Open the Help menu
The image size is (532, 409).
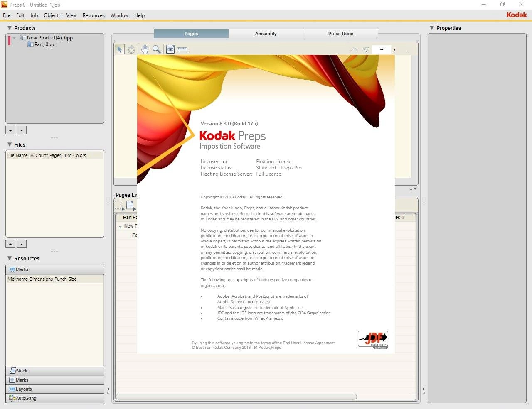pos(140,15)
